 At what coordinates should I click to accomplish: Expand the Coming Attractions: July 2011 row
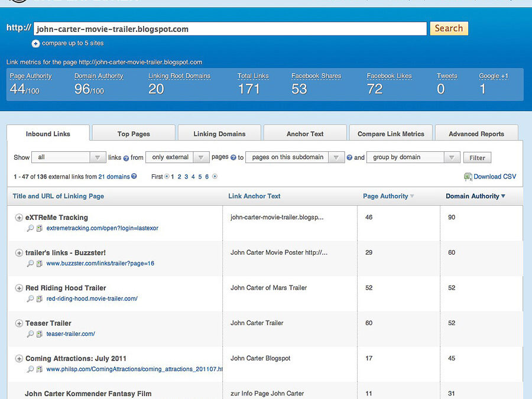tap(19, 359)
